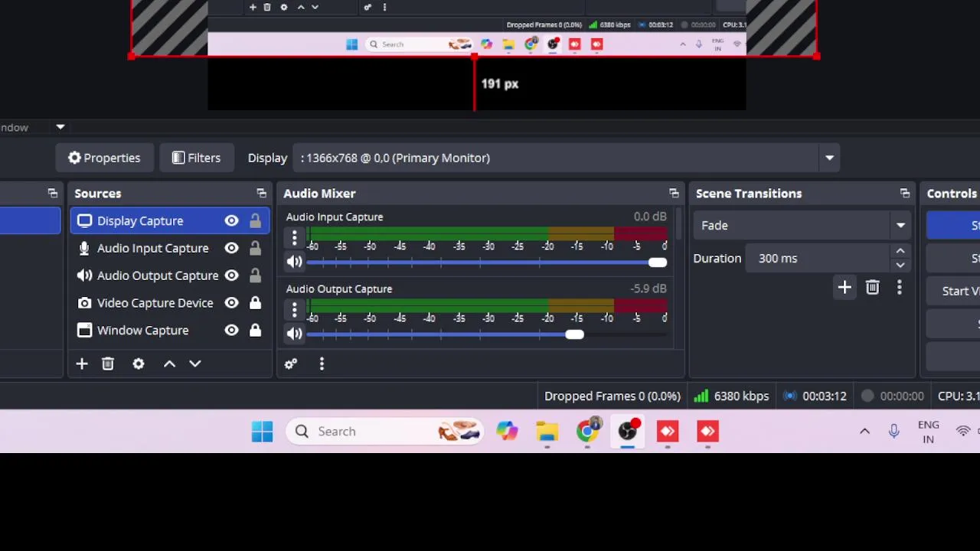The width and height of the screenshot is (980, 551).
Task: Click Dropped Frames status text
Action: pos(612,396)
